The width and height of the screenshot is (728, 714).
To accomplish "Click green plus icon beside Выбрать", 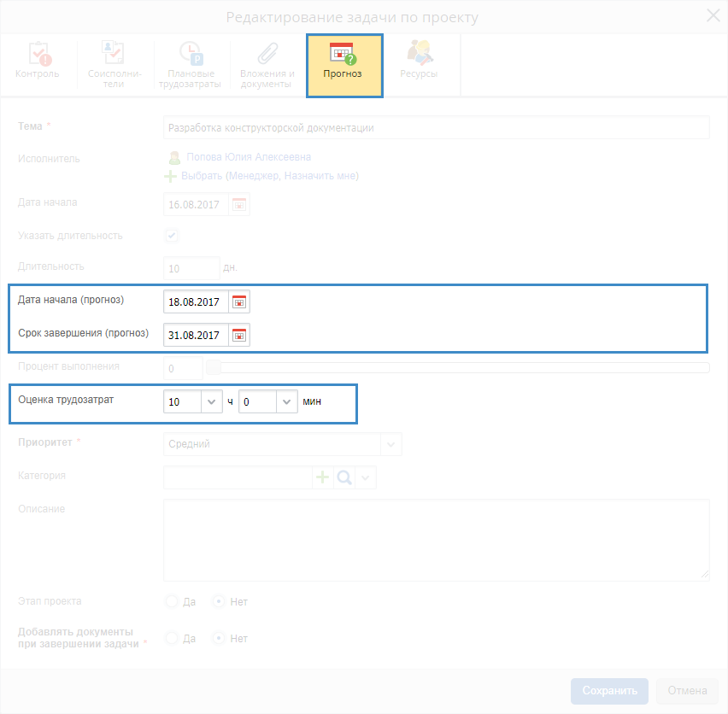I will [x=171, y=176].
